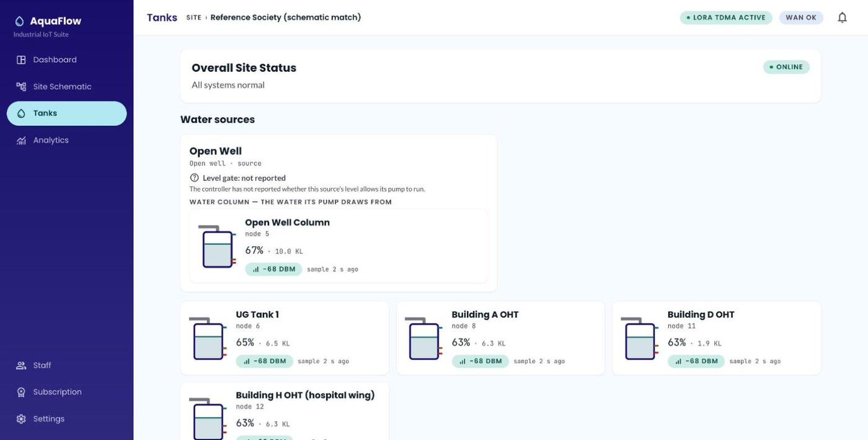Click signal bars icon in Building A OHT badge
The width and height of the screenshot is (868, 440).
[463, 361]
